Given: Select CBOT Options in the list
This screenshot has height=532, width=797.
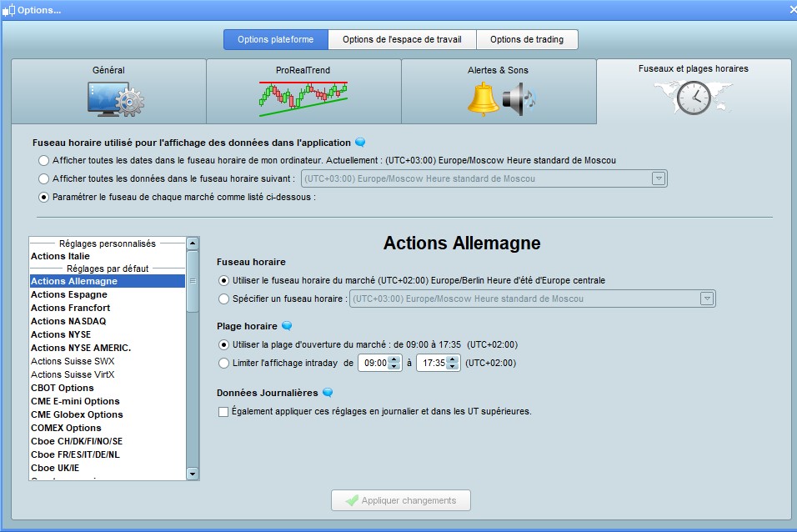Looking at the screenshot, I should tap(108, 388).
